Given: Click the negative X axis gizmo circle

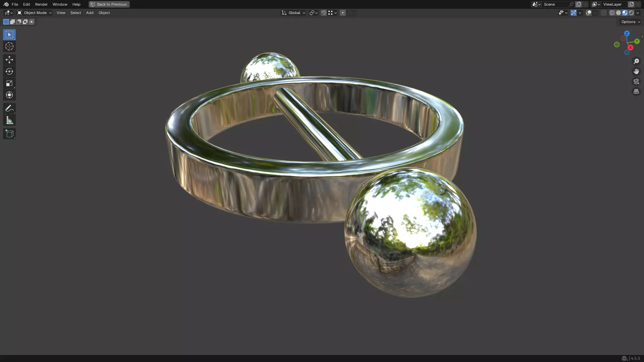Looking at the screenshot, I should 623,39.
